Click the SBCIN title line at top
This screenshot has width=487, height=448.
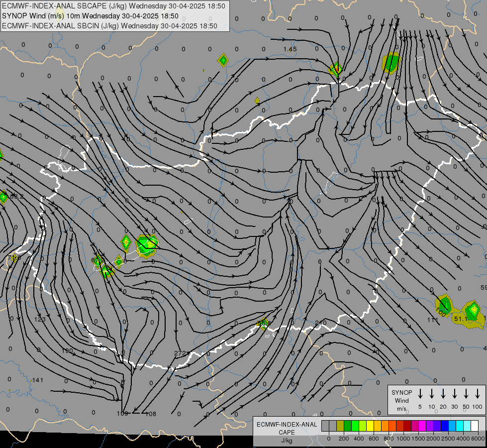(109, 26)
